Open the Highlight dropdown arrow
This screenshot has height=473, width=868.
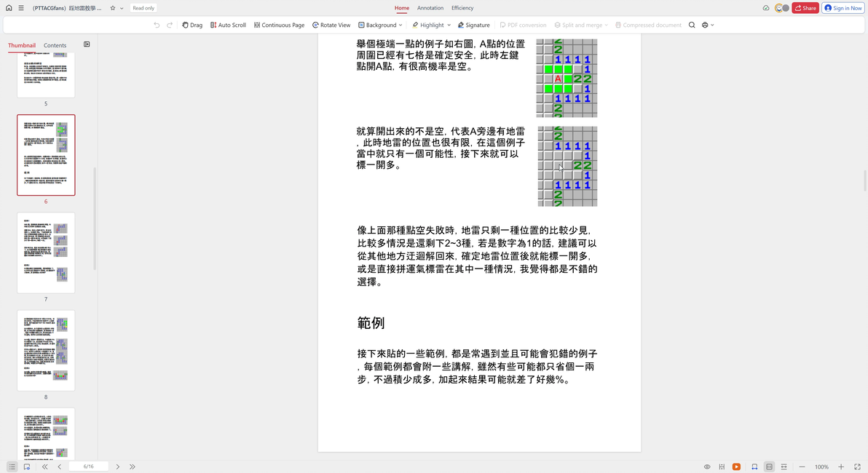449,25
